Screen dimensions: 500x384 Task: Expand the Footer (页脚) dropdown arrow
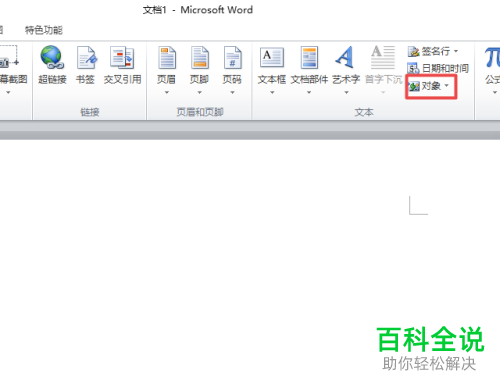[x=200, y=92]
